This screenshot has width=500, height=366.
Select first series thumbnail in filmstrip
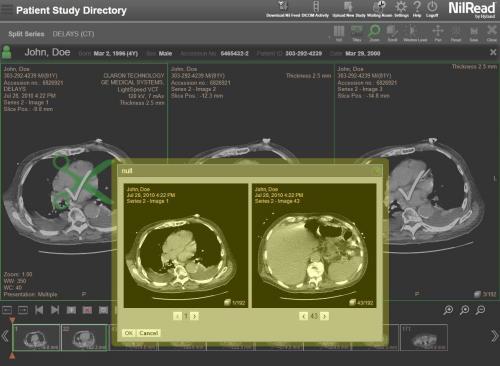[x=36, y=338]
